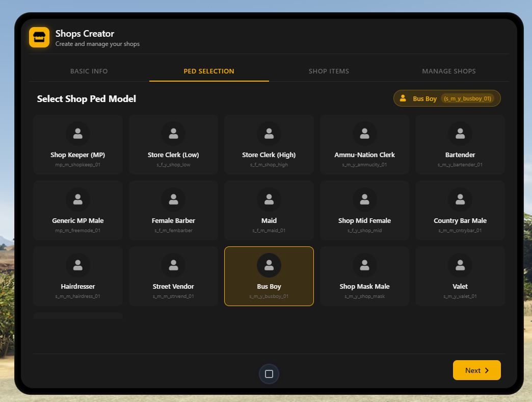Select the Shop Mid Female ped name

click(364, 221)
